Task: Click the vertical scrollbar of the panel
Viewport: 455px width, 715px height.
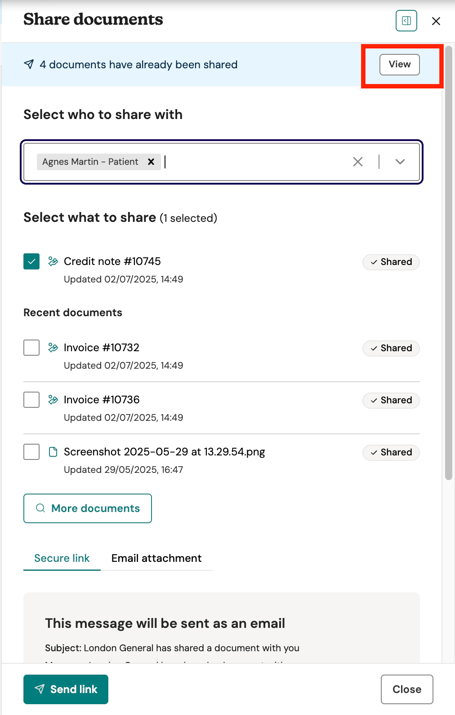Action: (449, 262)
